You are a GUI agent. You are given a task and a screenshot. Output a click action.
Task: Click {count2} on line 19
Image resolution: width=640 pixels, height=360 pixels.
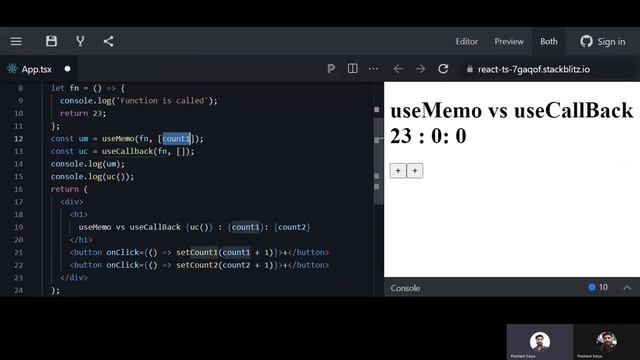click(x=292, y=227)
